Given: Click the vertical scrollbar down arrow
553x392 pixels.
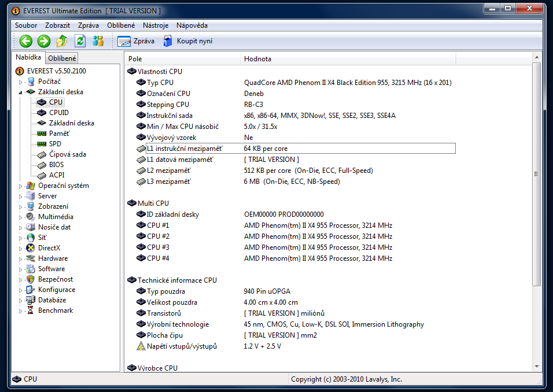Looking at the screenshot, I should click(x=536, y=367).
